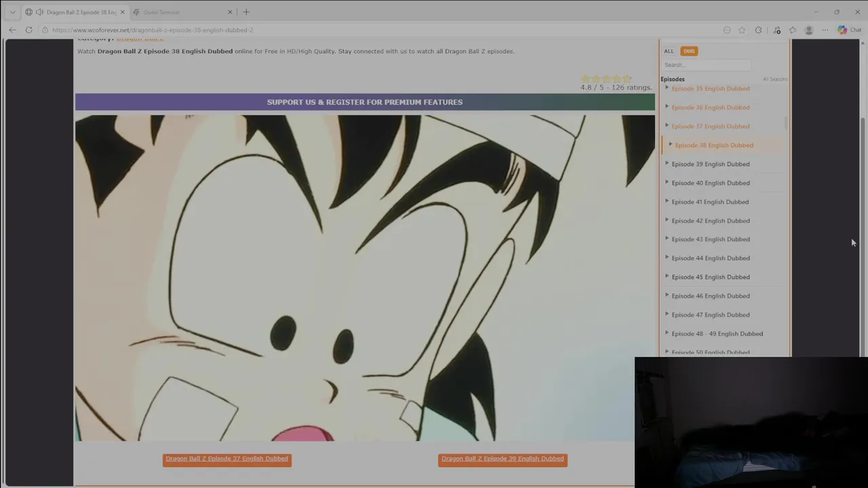The image size is (868, 488).
Task: Expand the arrow beside Episode 37 English Dubbed
Action: (667, 126)
